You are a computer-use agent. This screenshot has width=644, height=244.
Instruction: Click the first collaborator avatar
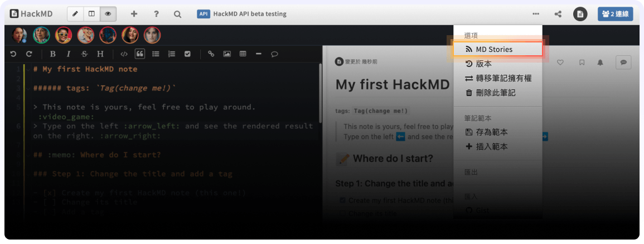click(x=19, y=35)
